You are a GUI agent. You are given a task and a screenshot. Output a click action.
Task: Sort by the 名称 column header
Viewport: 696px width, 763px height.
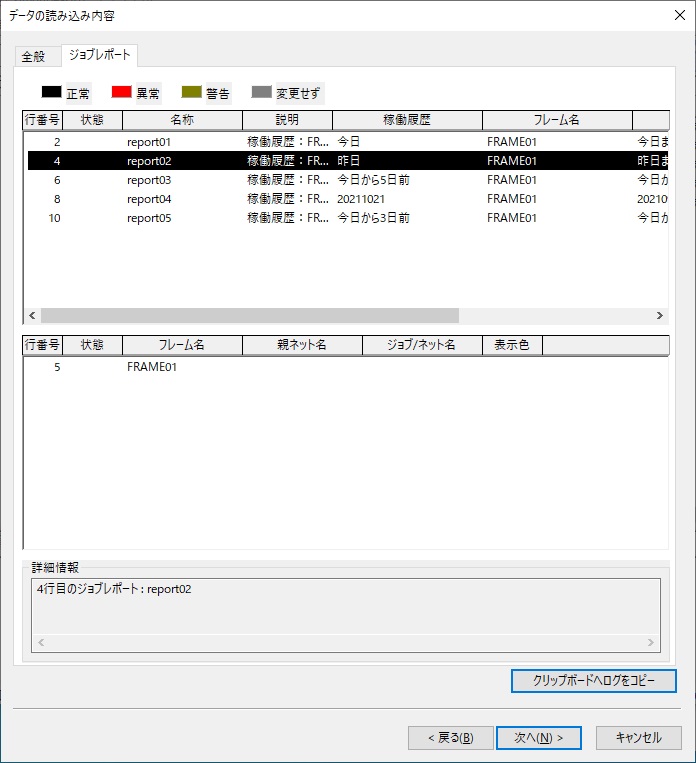(x=183, y=120)
